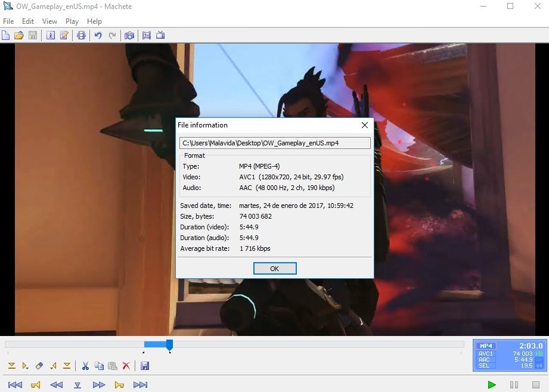The image size is (549, 392).
Task: Click the jump-to-position down-triangle icon
Action: tap(77, 385)
